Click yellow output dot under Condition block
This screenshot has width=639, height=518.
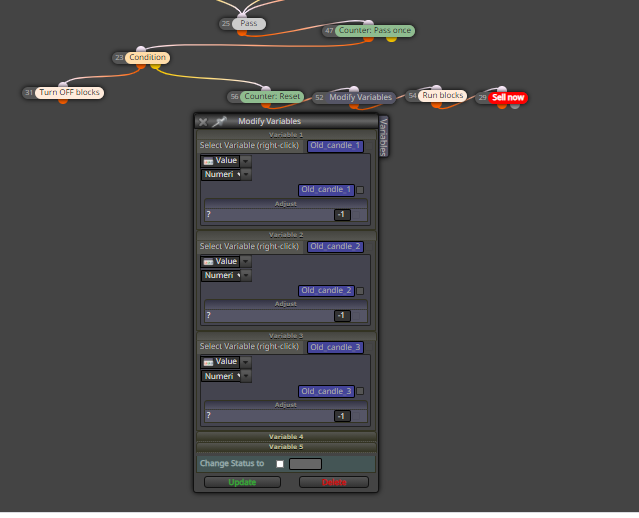pyautogui.click(x=155, y=65)
